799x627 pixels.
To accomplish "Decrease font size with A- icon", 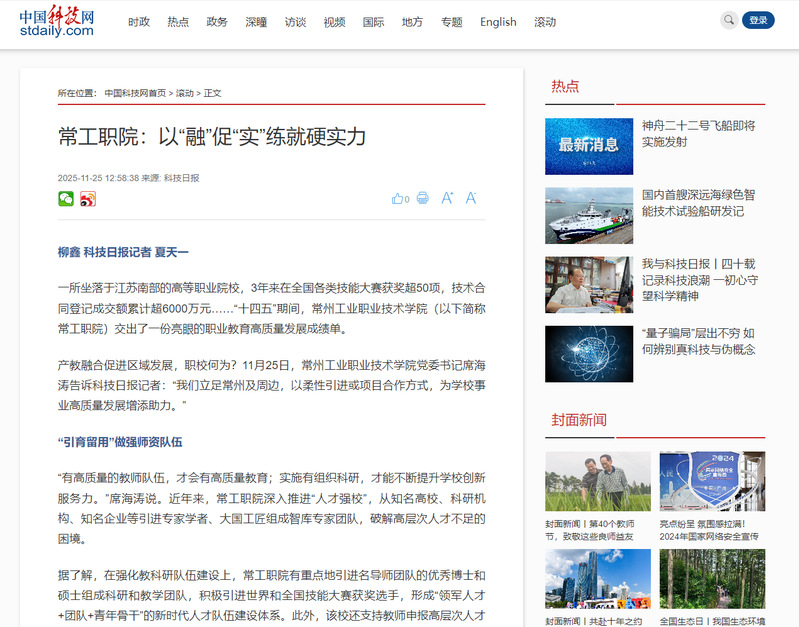I will [471, 198].
